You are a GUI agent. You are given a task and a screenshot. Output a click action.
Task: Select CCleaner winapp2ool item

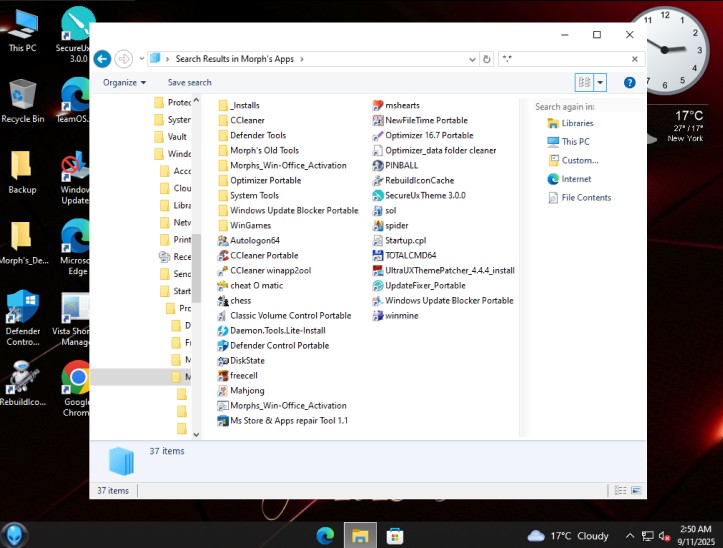(x=264, y=270)
